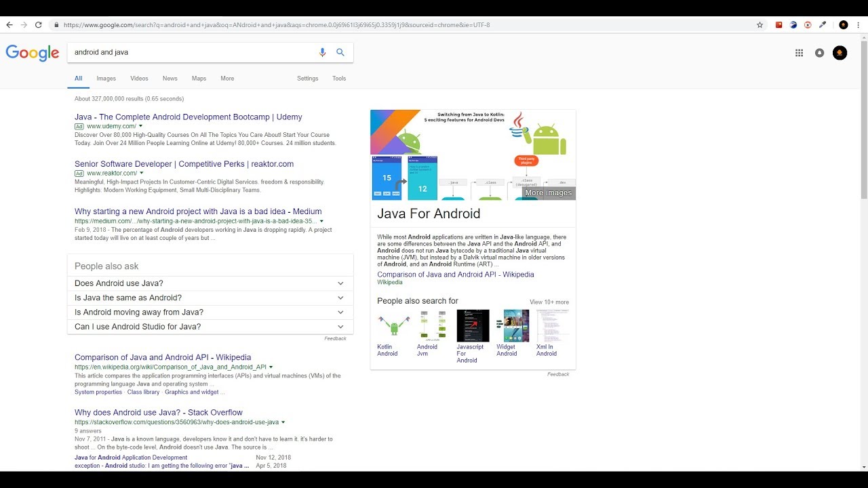Open the Google apps grid
Screen dimensions: 868x488
pyautogui.click(x=799, y=53)
